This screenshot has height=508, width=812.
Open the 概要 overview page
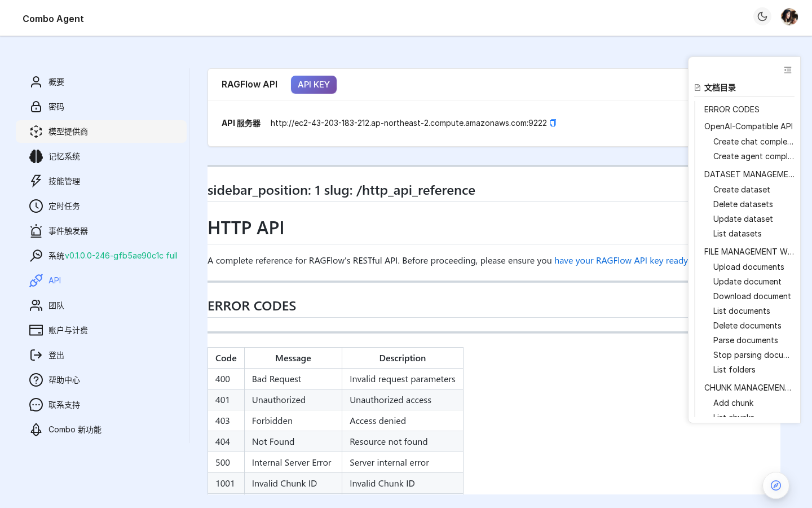click(101, 82)
